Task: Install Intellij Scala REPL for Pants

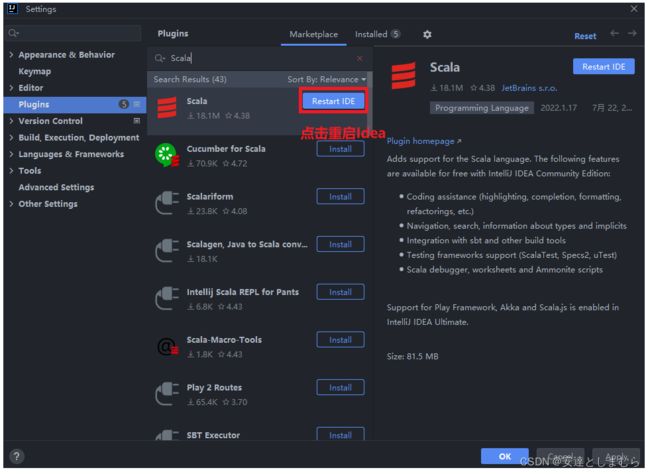Action: (x=340, y=292)
